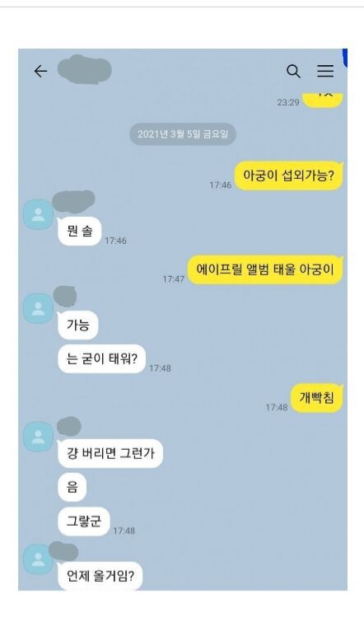The width and height of the screenshot is (364, 618).
Task: Select the '언제 올거임?' message bubble
Action: point(100,576)
